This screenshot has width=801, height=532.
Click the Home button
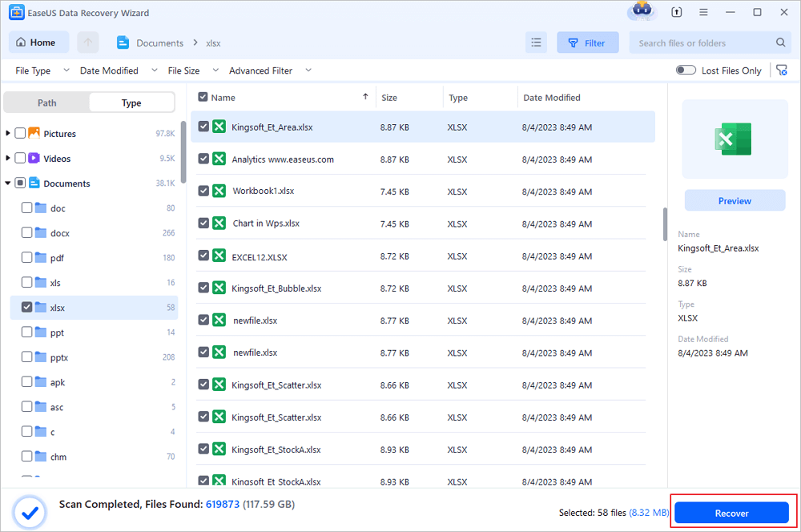click(x=38, y=42)
